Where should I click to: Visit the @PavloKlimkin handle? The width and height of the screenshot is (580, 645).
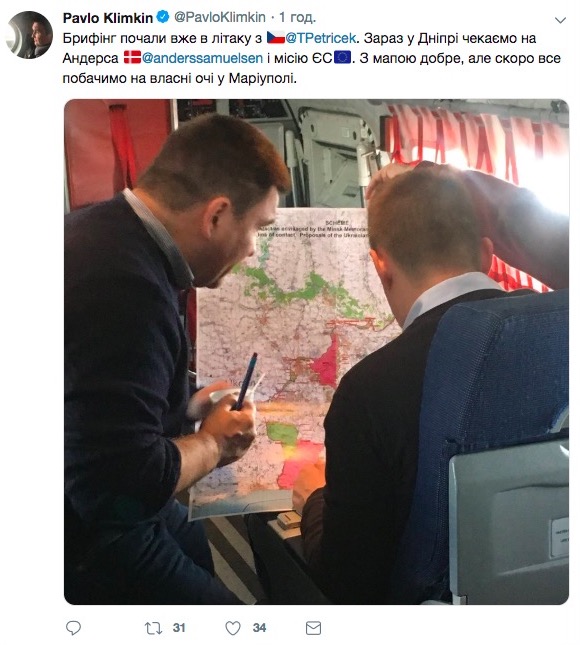tap(220, 17)
